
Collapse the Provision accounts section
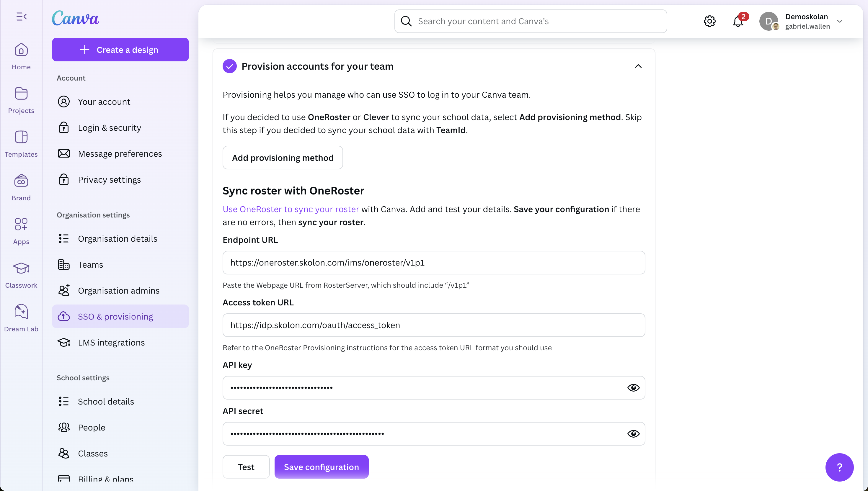[x=638, y=66]
